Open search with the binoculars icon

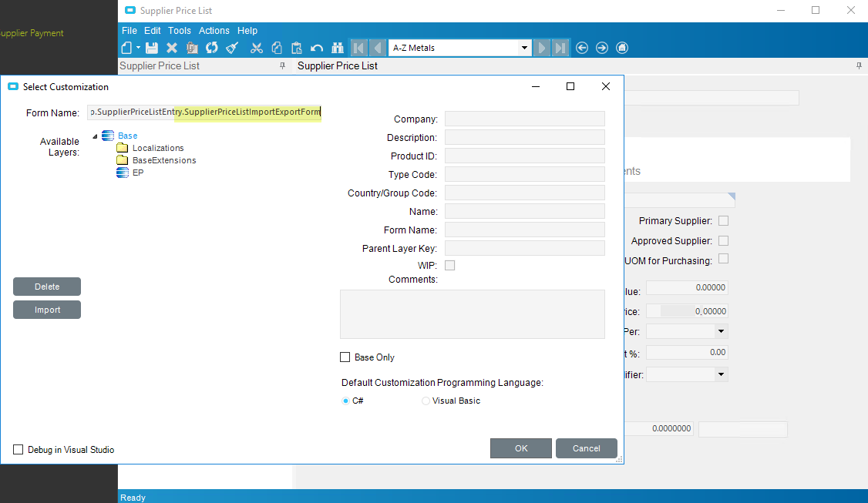pyautogui.click(x=337, y=48)
